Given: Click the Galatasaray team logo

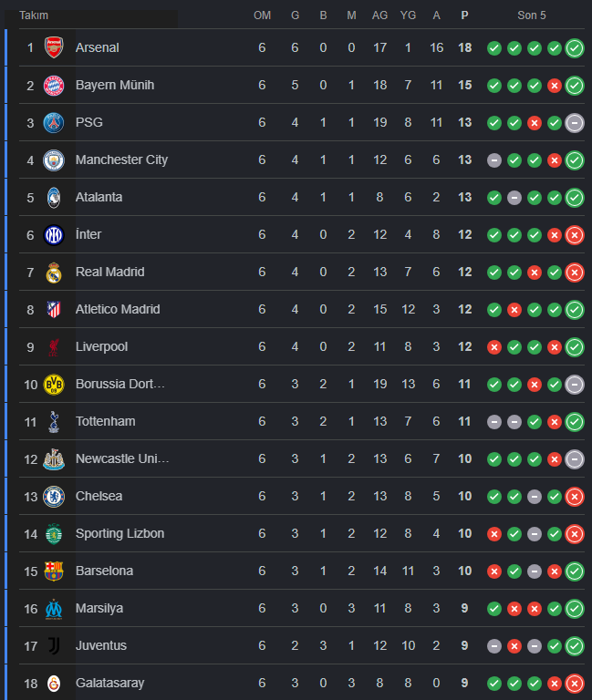Looking at the screenshot, I should click(54, 683).
